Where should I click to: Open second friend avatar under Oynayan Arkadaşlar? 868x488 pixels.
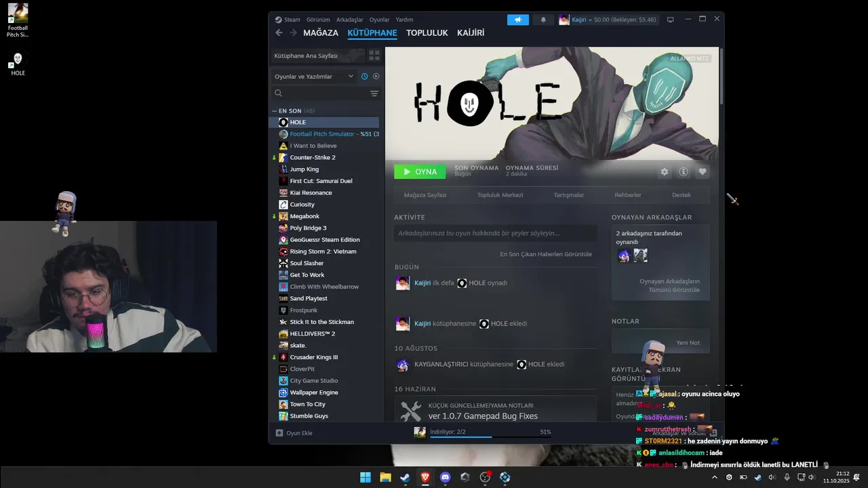[x=640, y=256]
